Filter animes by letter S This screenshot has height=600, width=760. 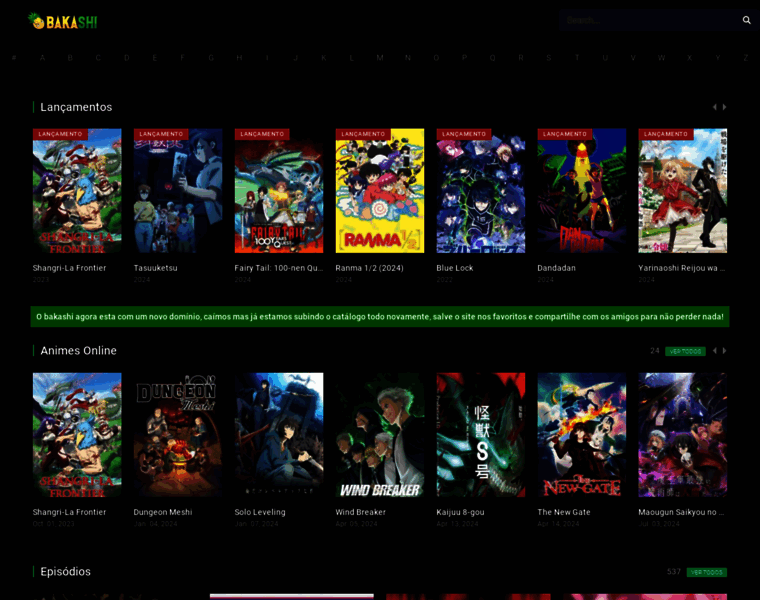(549, 58)
